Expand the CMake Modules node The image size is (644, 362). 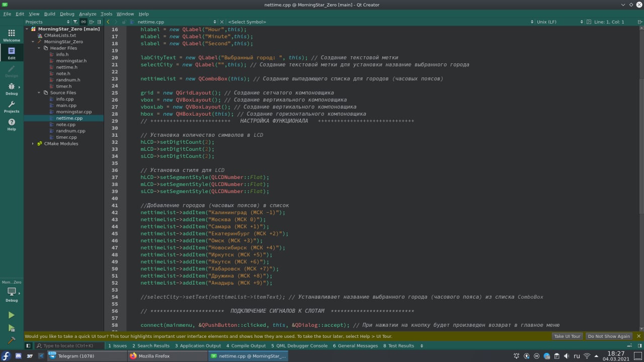click(33, 144)
